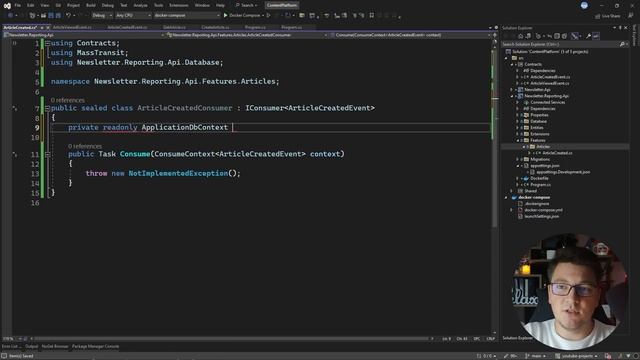Select appsettings.Development.json file

point(562,172)
